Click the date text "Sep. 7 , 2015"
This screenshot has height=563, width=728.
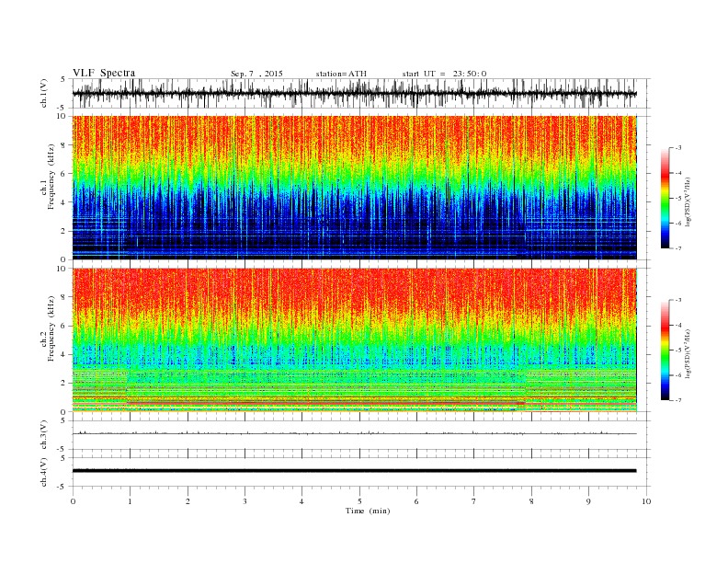point(256,74)
